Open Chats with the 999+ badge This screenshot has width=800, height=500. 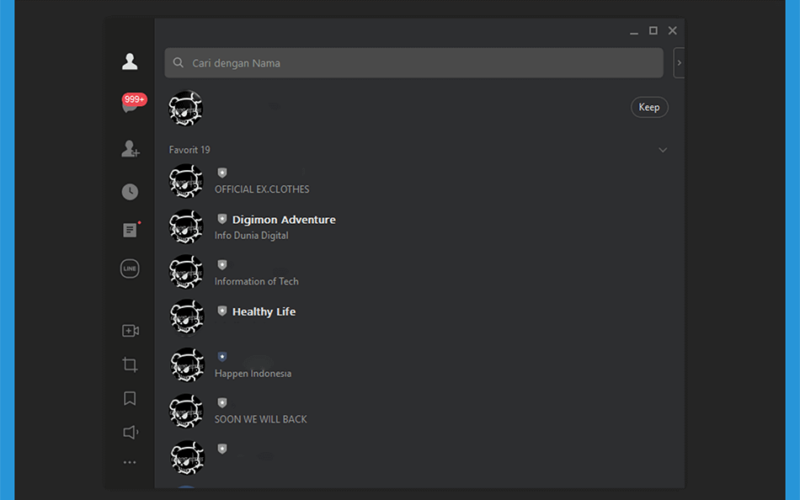click(132, 103)
